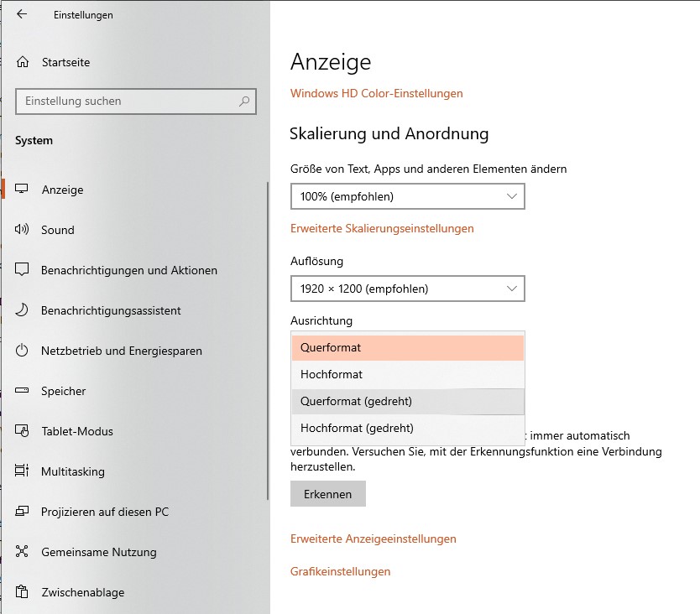
Task: Click the Anzeige page heading
Action: (331, 61)
